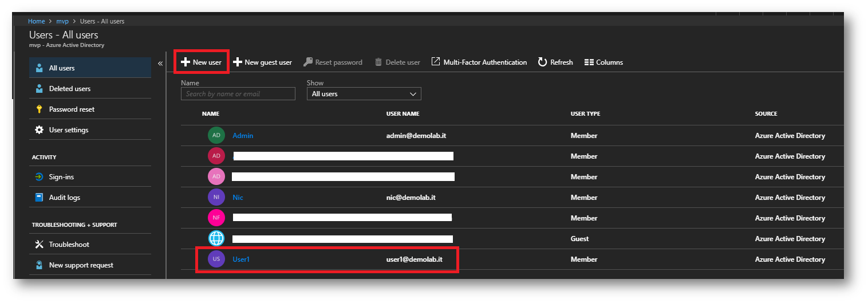The width and height of the screenshot is (868, 303).
Task: Click user1@demolab.it user name cell
Action: pos(415,259)
